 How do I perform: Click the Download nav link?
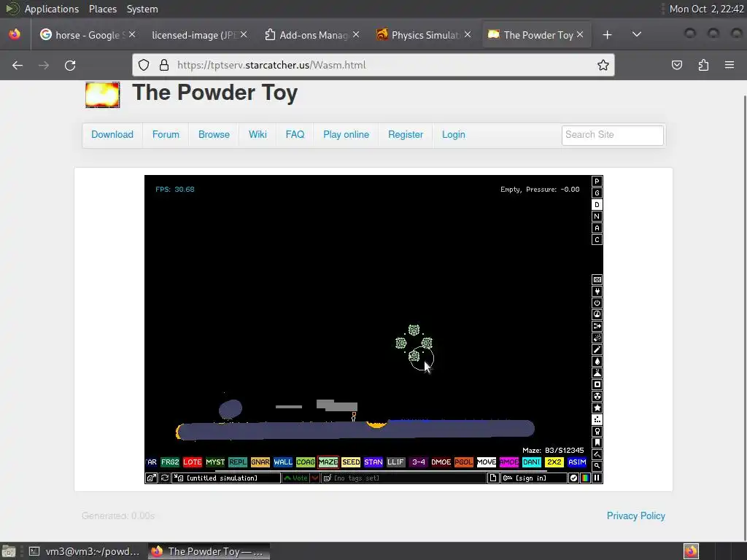(112, 135)
